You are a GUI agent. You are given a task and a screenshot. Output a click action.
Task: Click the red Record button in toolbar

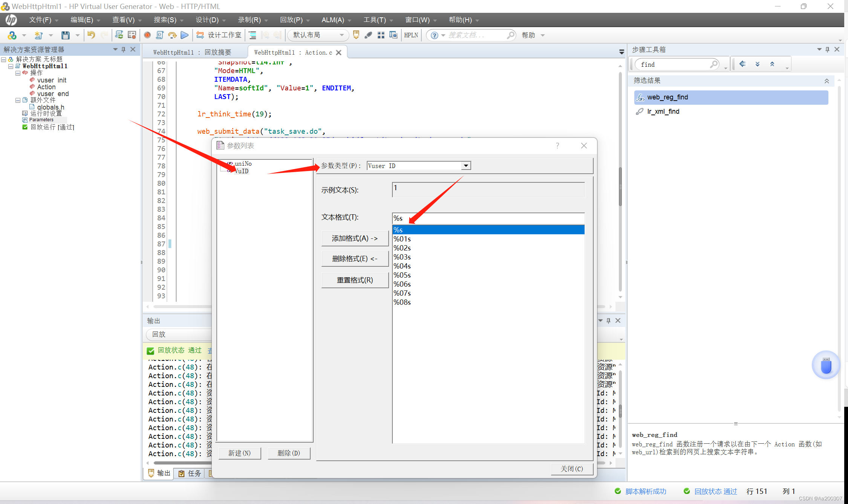[x=147, y=35]
